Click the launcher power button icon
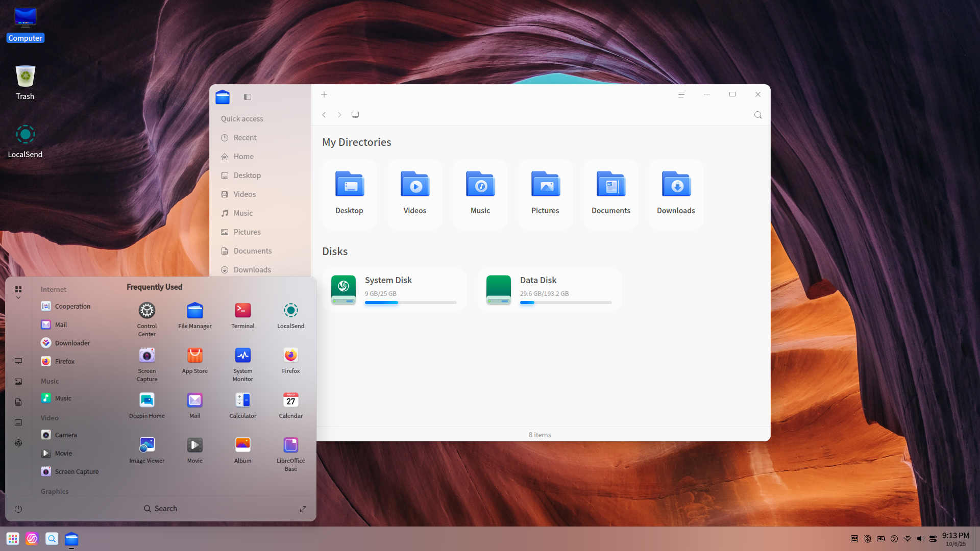Viewport: 980px width, 551px height. [18, 509]
